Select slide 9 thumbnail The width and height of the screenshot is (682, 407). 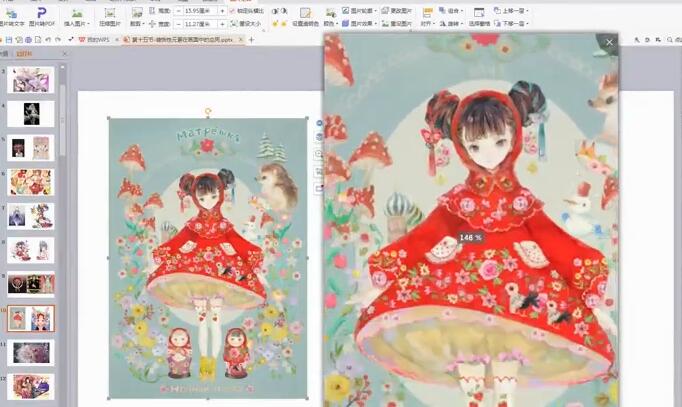coord(30,284)
